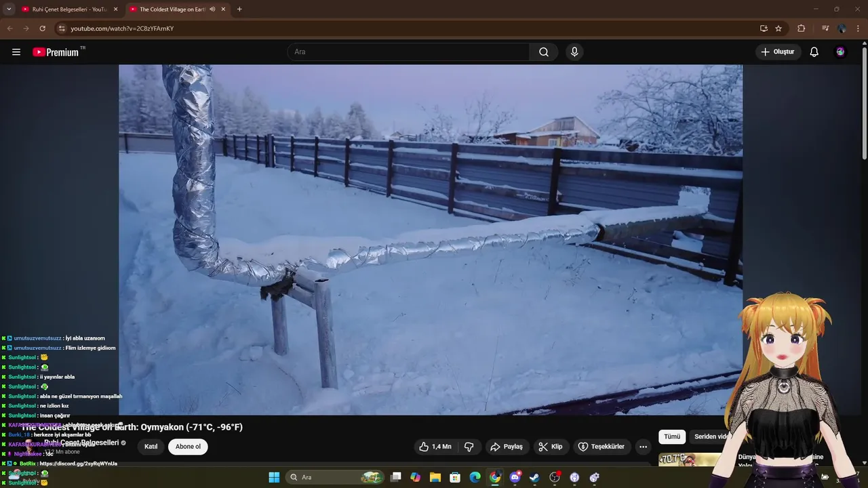Select the Tümü filter chip
Screen dimensions: 868x488
tap(672, 436)
